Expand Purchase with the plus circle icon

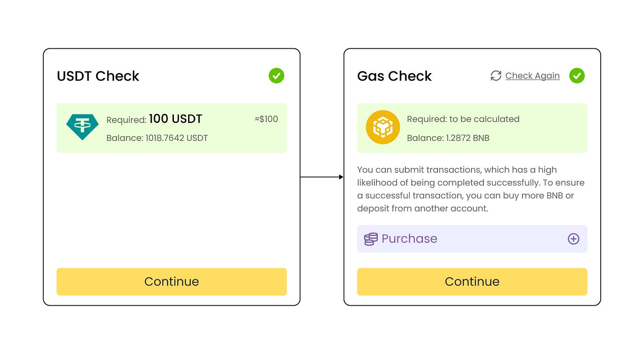(573, 239)
